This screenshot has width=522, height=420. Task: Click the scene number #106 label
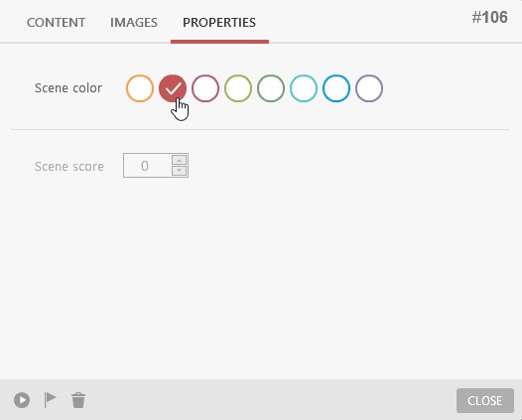click(489, 17)
